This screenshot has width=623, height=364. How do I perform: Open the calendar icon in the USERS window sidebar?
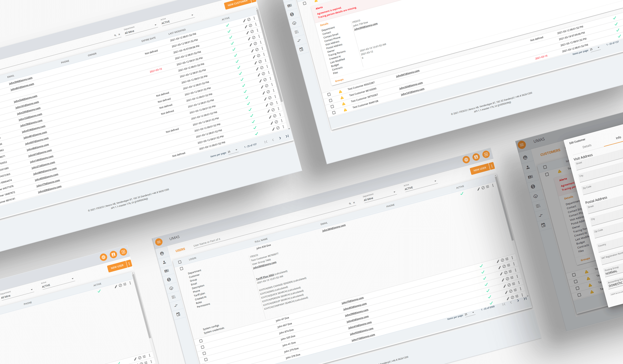click(178, 314)
